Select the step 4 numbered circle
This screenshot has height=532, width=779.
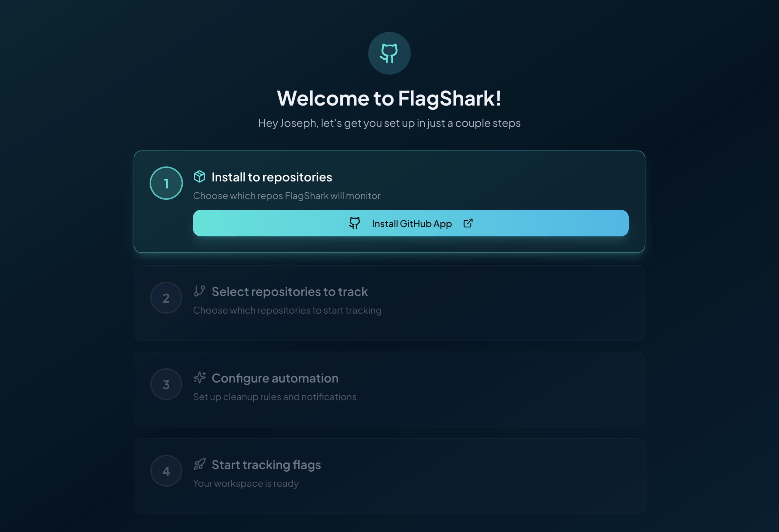click(166, 470)
